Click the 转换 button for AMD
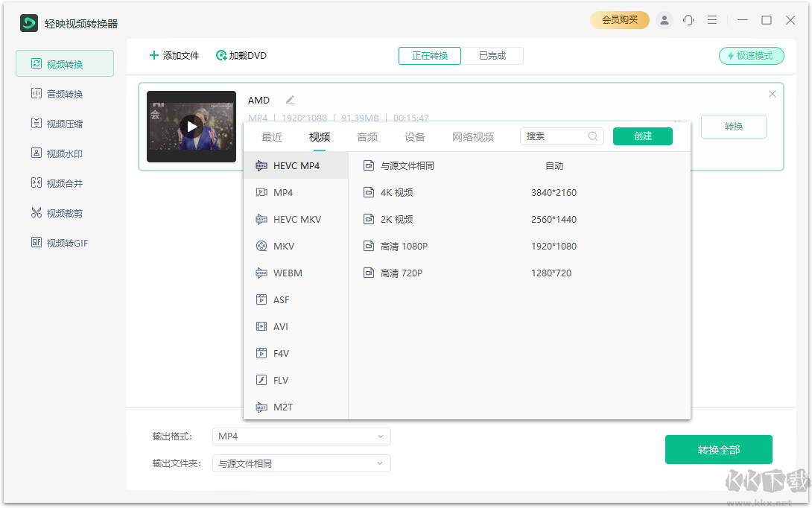 [733, 127]
